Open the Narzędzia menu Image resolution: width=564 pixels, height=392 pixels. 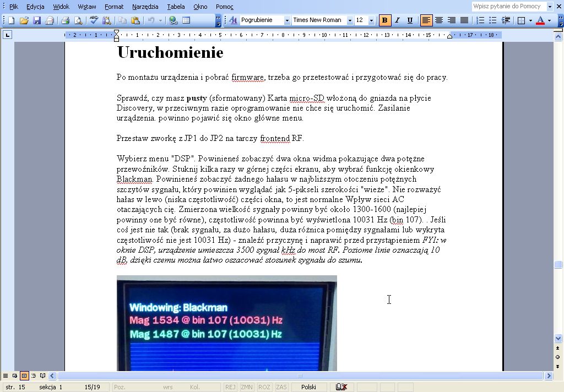145,7
